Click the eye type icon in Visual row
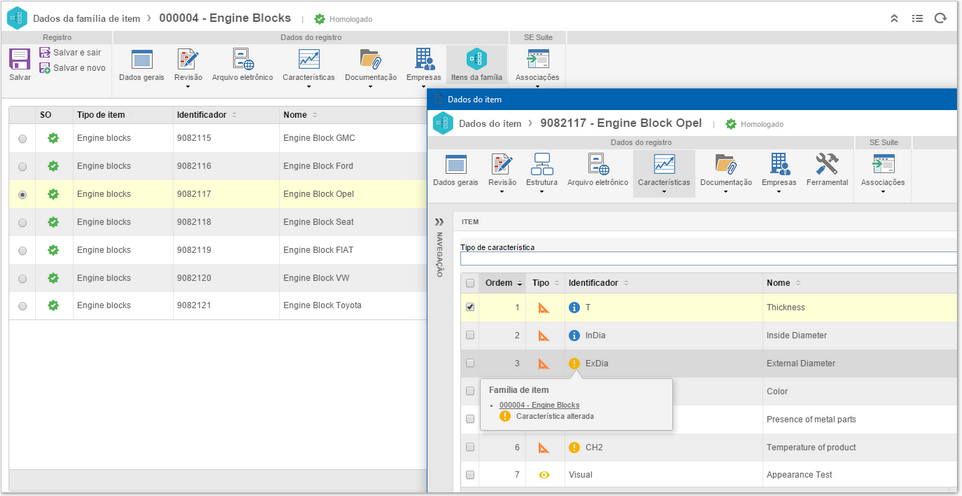 click(544, 475)
